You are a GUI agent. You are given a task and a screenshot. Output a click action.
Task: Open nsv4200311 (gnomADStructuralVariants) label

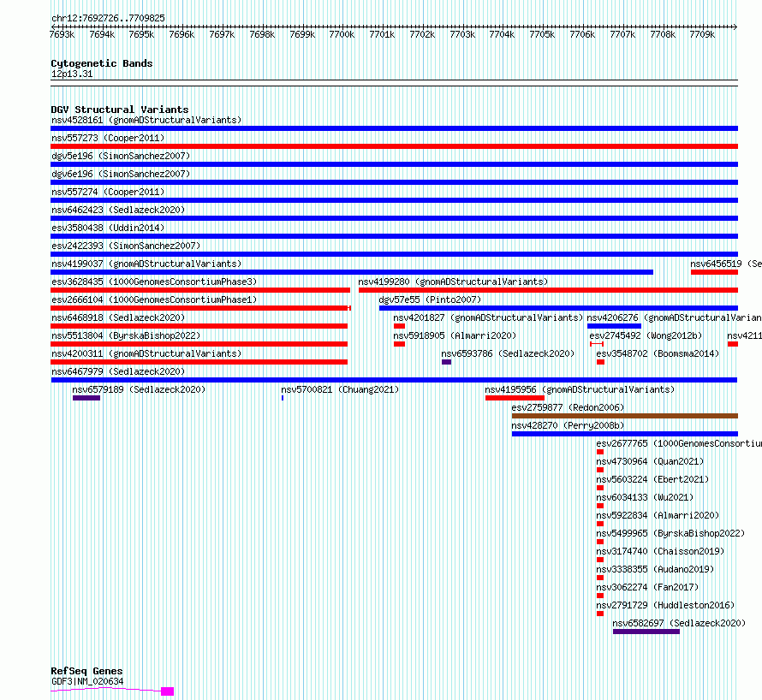(x=146, y=353)
